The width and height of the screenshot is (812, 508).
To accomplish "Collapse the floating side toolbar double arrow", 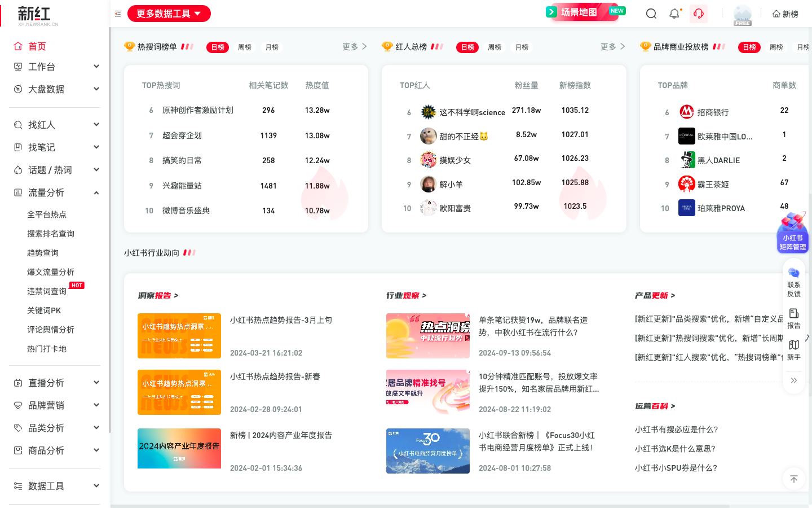I will pos(794,380).
